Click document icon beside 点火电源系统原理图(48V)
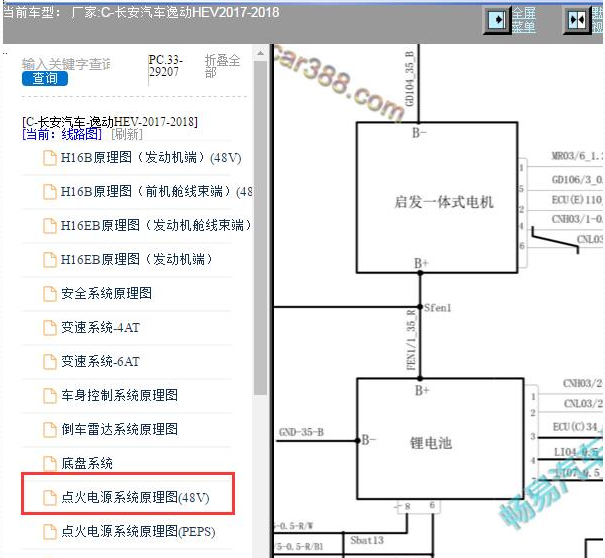Screen dimensions: 605x558 point(50,498)
